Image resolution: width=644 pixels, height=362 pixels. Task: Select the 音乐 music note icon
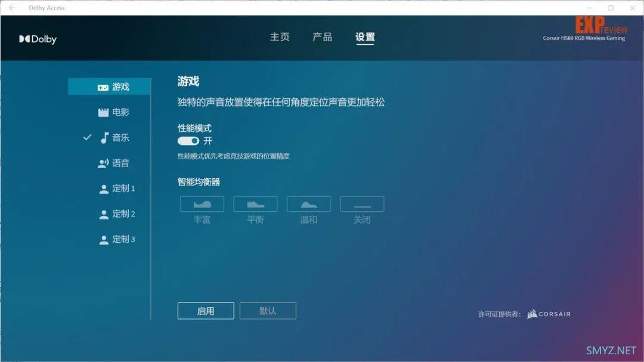click(x=104, y=138)
